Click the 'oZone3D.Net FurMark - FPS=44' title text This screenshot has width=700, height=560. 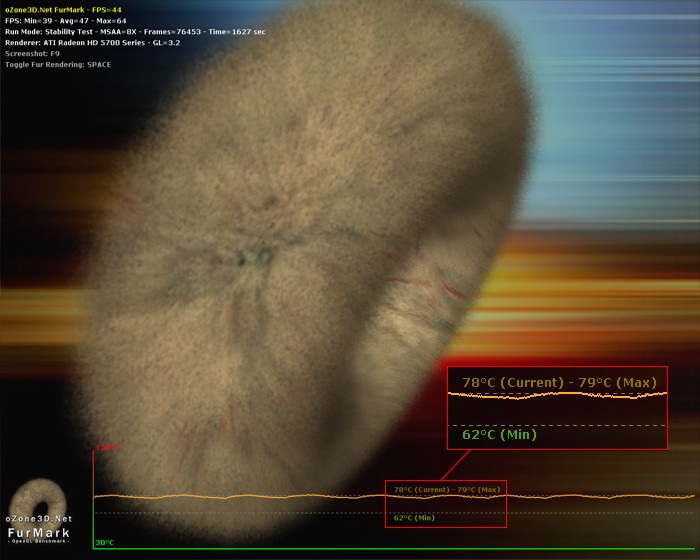click(63, 10)
